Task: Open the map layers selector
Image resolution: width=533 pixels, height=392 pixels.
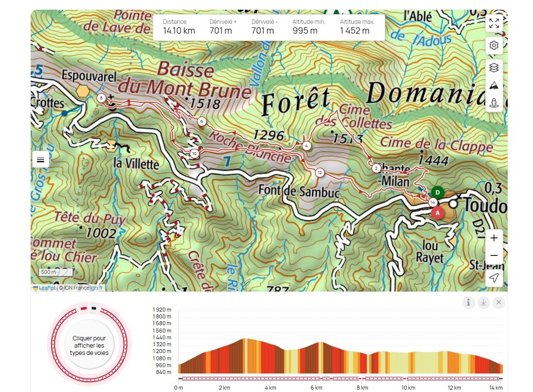Action: [494, 68]
